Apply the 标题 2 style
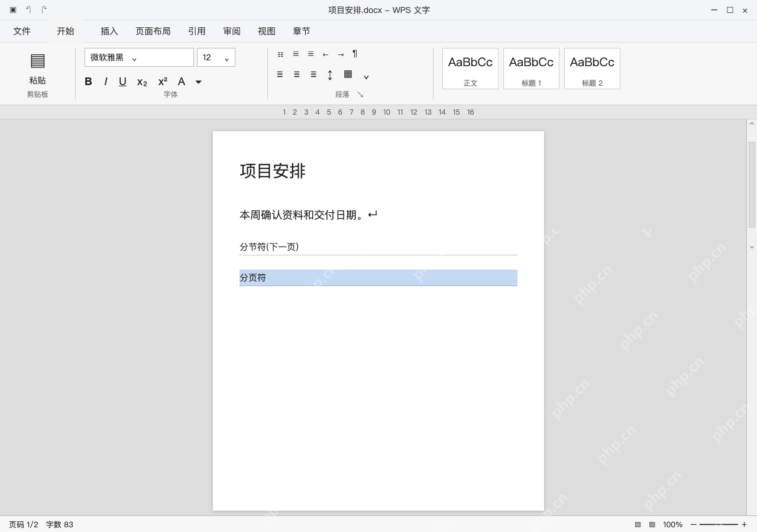The width and height of the screenshot is (757, 532). coord(592,69)
